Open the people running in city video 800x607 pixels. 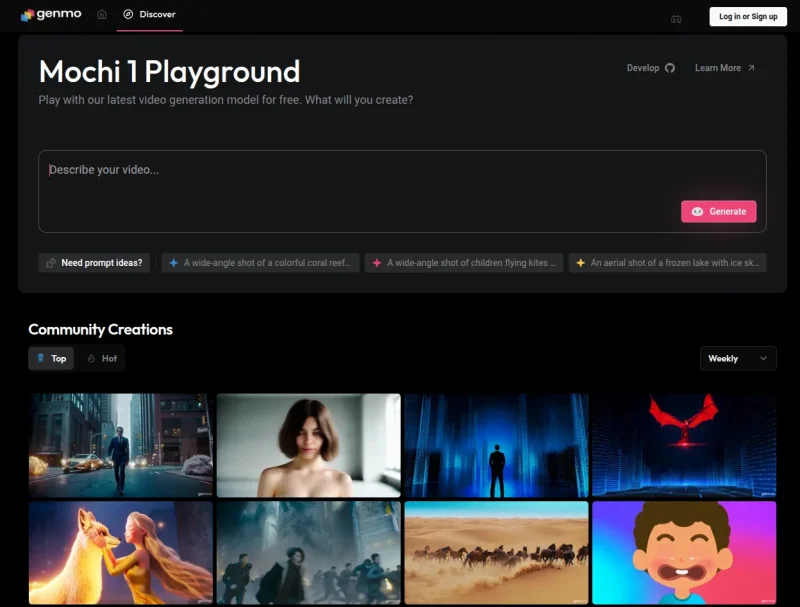point(309,553)
